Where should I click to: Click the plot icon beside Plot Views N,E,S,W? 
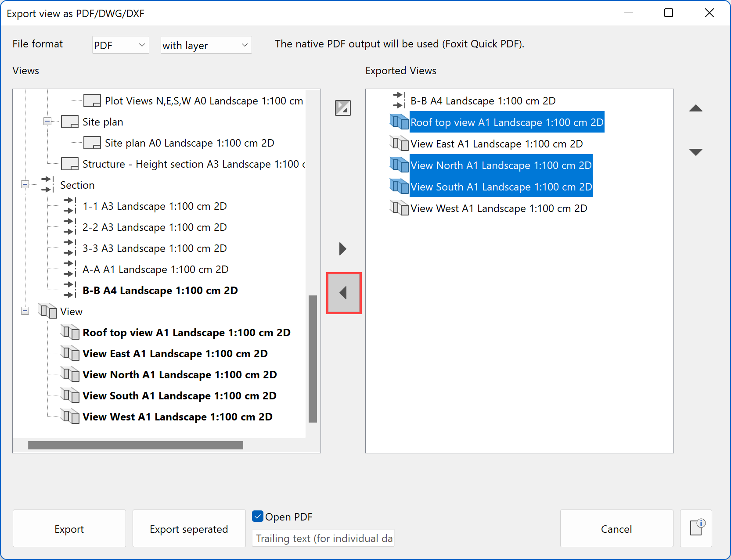[x=92, y=101]
